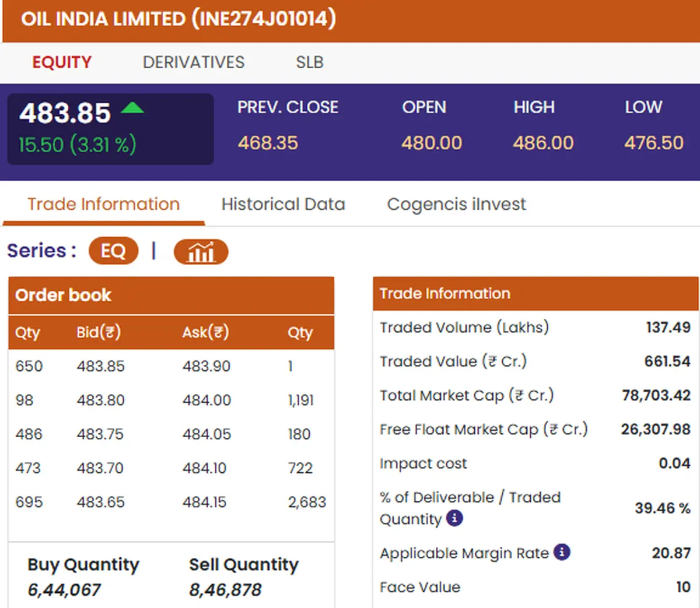Click the bid price 483.70

pyautogui.click(x=100, y=468)
